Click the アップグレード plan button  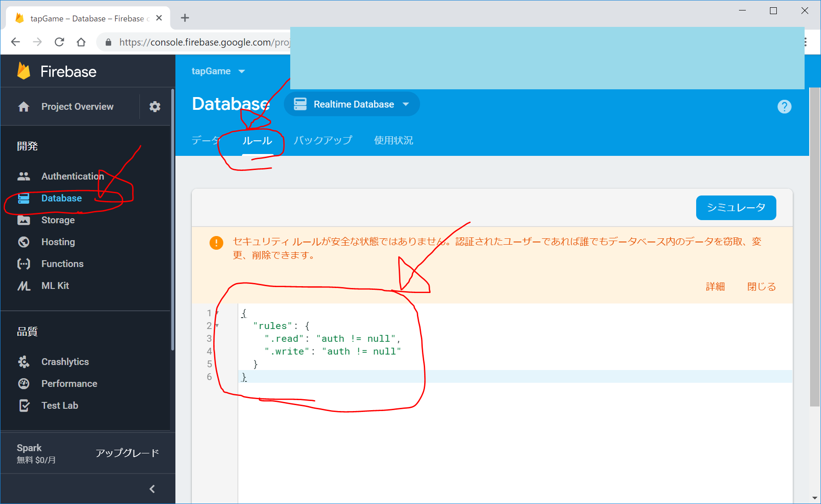tap(127, 453)
